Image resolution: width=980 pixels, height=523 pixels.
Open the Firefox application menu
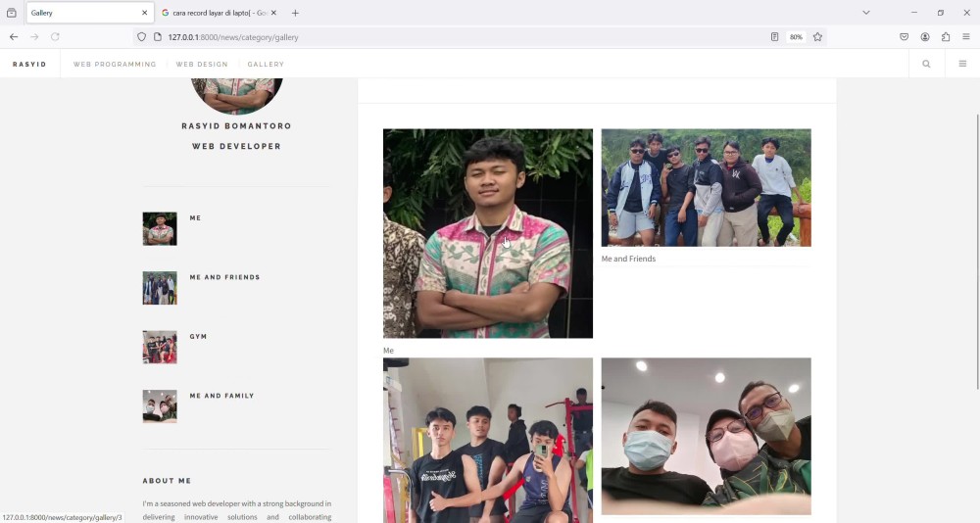pos(966,37)
